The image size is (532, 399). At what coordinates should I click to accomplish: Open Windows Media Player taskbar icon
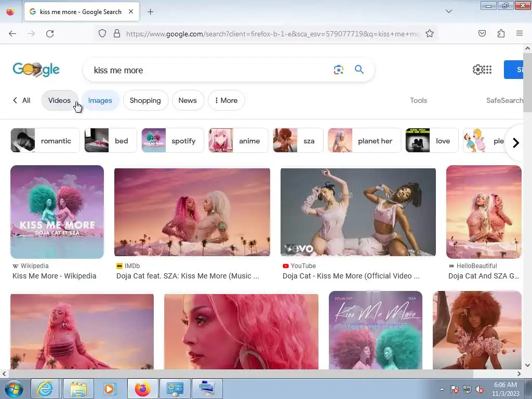[x=109, y=389]
